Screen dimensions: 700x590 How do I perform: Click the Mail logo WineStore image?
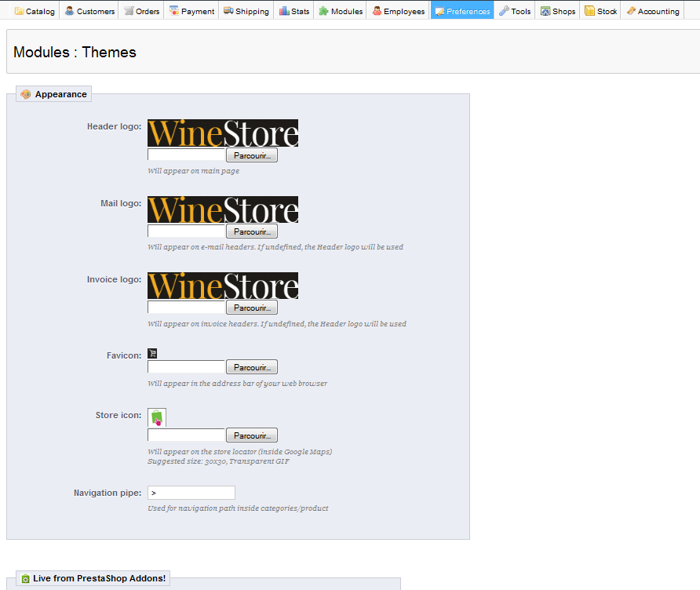pyautogui.click(x=223, y=209)
